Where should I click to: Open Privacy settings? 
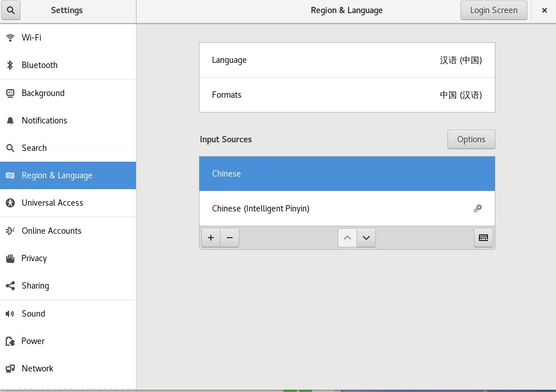pyautogui.click(x=68, y=258)
